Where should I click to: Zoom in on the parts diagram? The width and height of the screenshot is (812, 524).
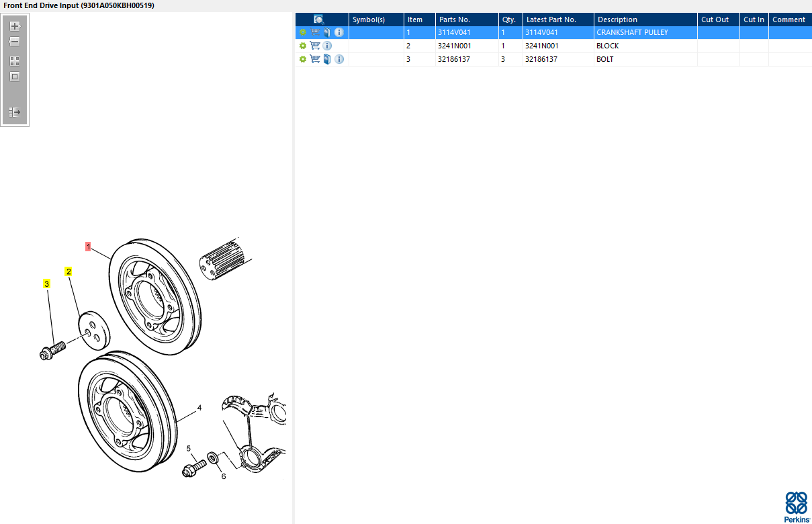click(15, 26)
